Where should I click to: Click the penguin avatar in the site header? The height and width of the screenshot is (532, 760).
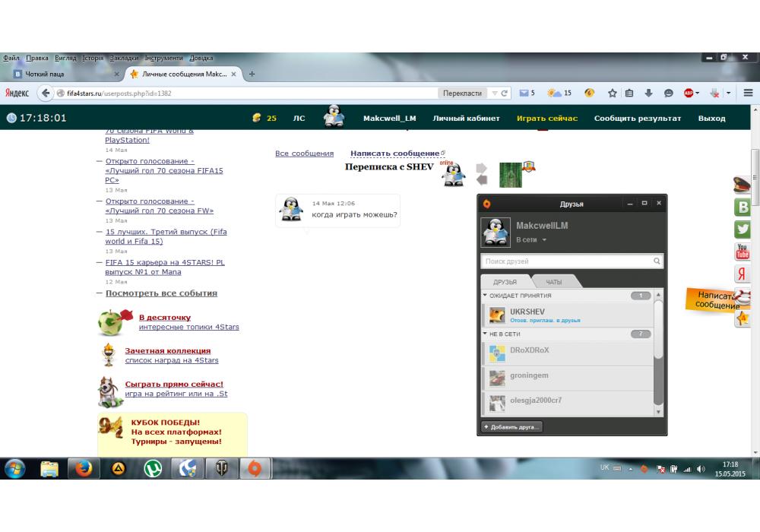pyautogui.click(x=334, y=116)
